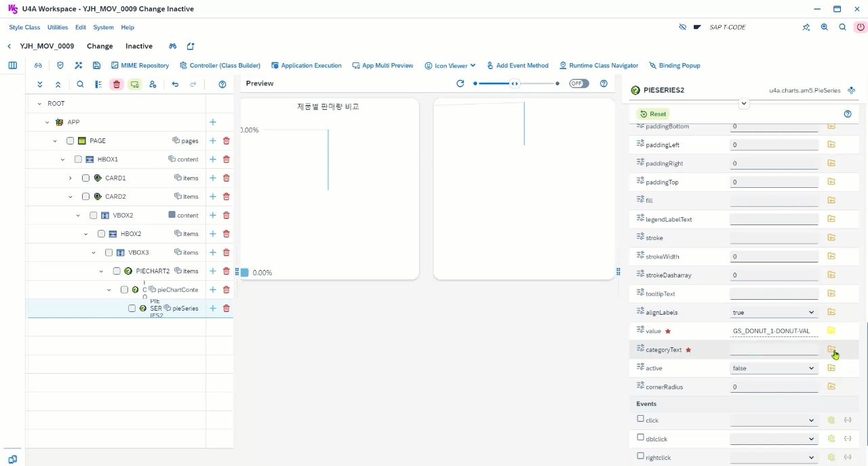Image resolution: width=868 pixels, height=466 pixels.
Task: Check the PAGE tree checkbox
Action: (71, 140)
